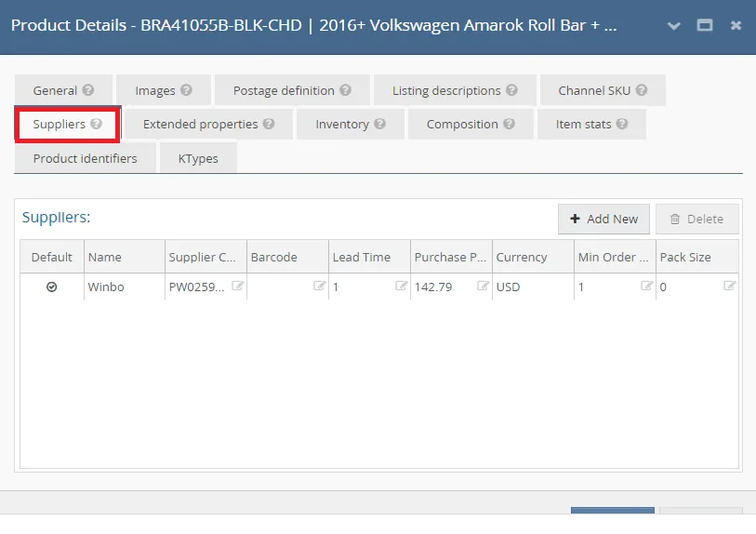Open the Composition tab

click(471, 125)
